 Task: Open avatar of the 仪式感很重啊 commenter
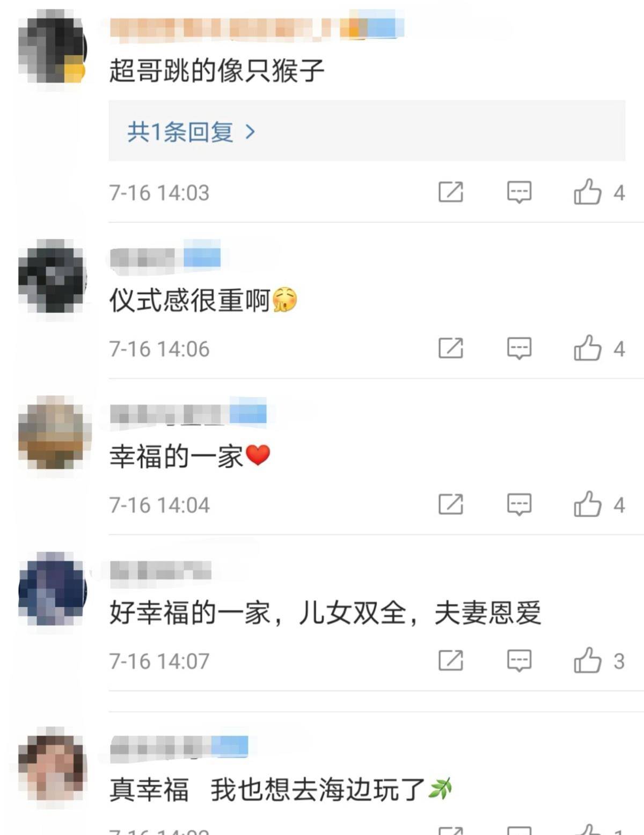[52, 276]
